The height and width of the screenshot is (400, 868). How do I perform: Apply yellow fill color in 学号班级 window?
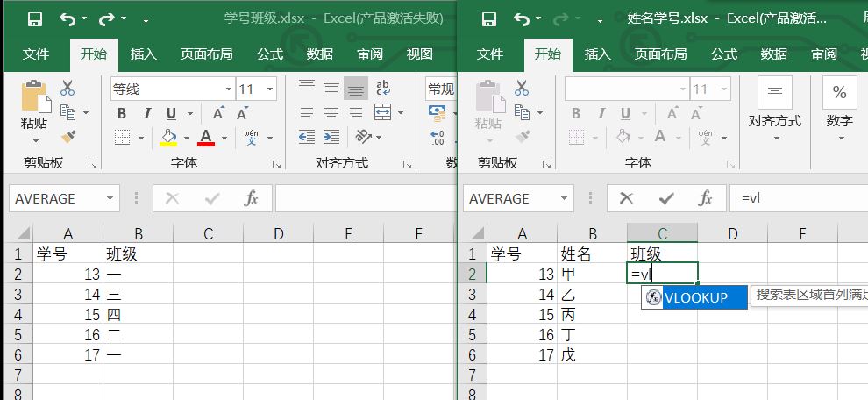169,137
